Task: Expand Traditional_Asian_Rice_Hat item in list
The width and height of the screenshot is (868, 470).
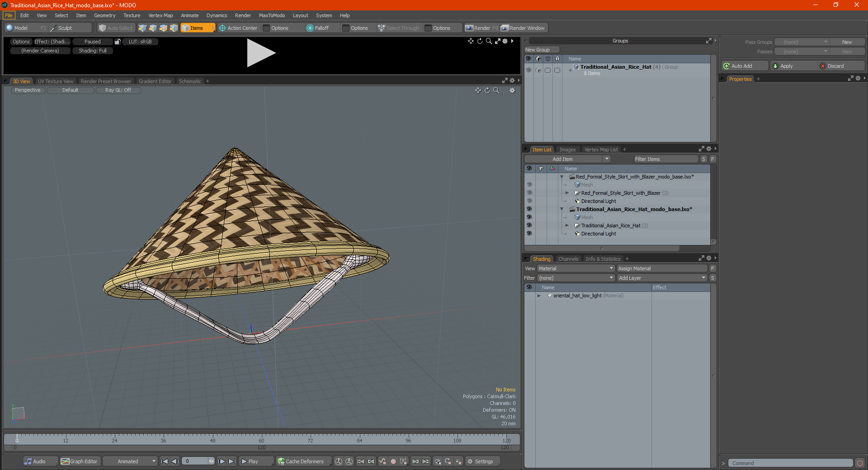Action: tap(567, 226)
